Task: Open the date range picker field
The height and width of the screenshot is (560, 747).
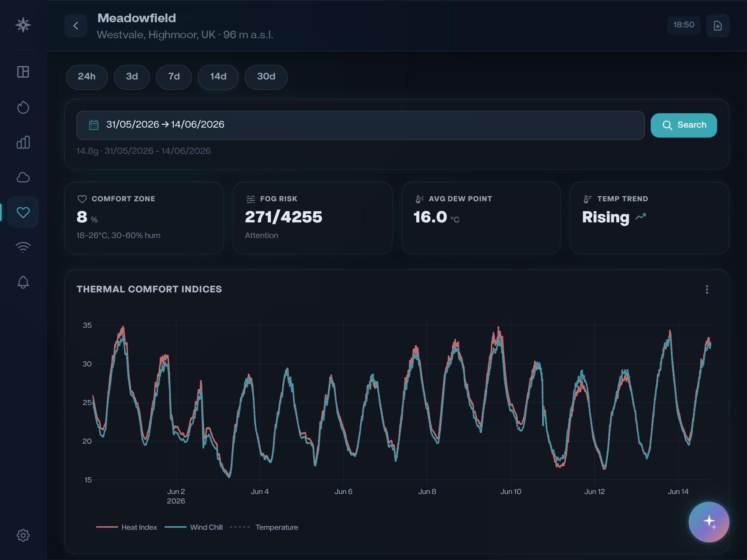Action: 360,125
